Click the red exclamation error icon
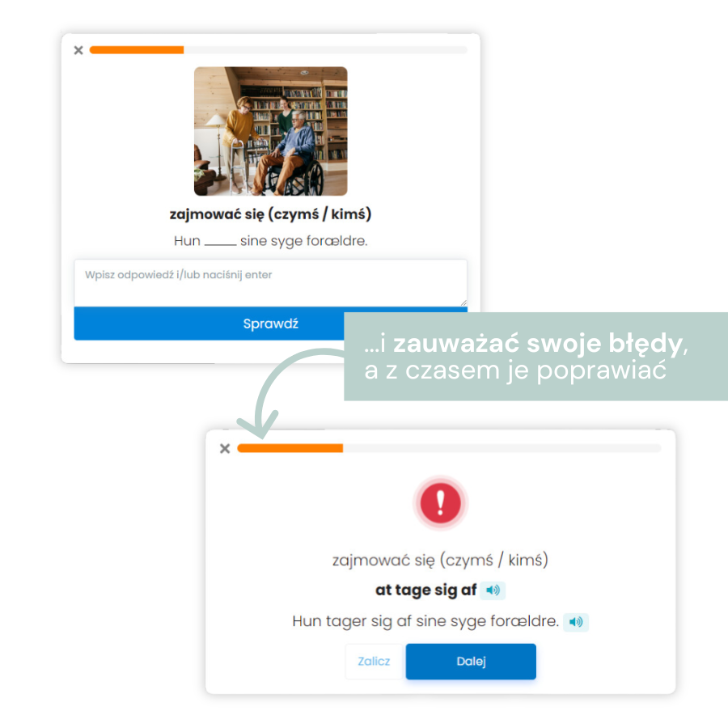 click(x=440, y=503)
